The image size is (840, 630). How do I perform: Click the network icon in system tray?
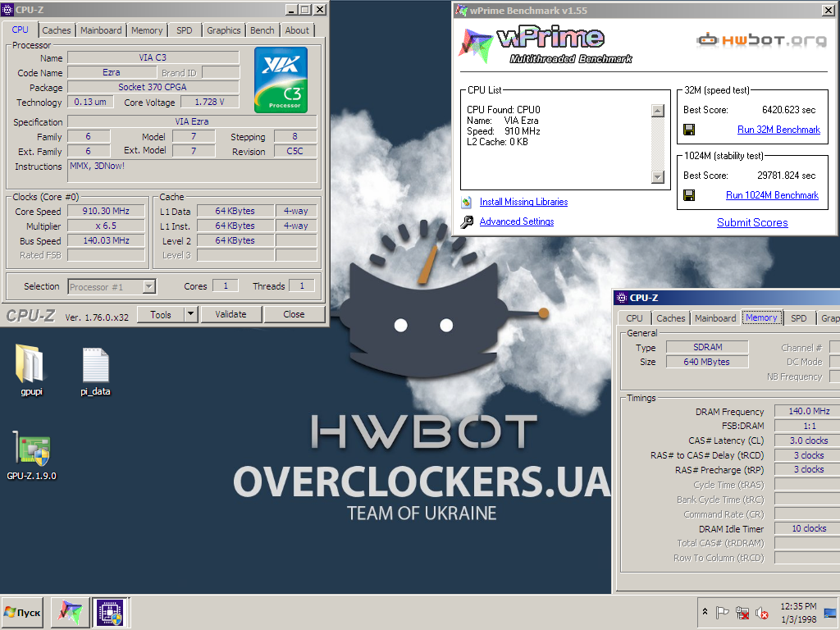pos(742,612)
